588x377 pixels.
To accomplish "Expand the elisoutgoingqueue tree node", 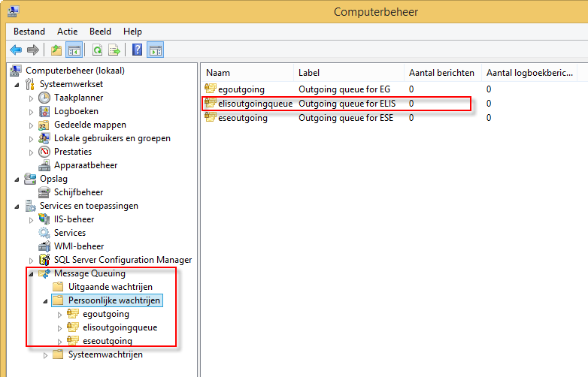I will tap(59, 328).
